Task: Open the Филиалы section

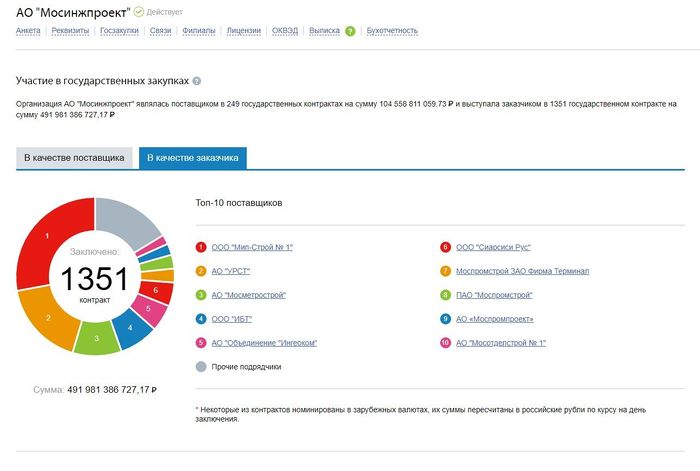Action: pyautogui.click(x=199, y=31)
